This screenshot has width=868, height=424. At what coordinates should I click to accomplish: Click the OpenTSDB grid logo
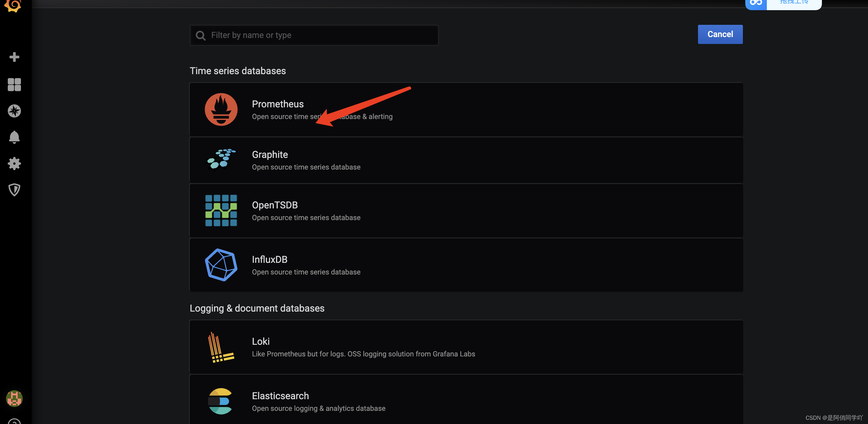(221, 210)
